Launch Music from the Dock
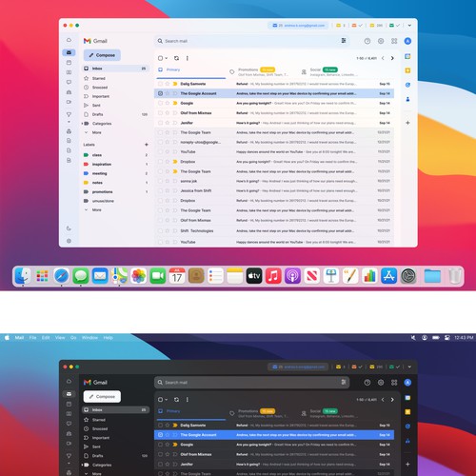476x476 pixels. (x=273, y=276)
